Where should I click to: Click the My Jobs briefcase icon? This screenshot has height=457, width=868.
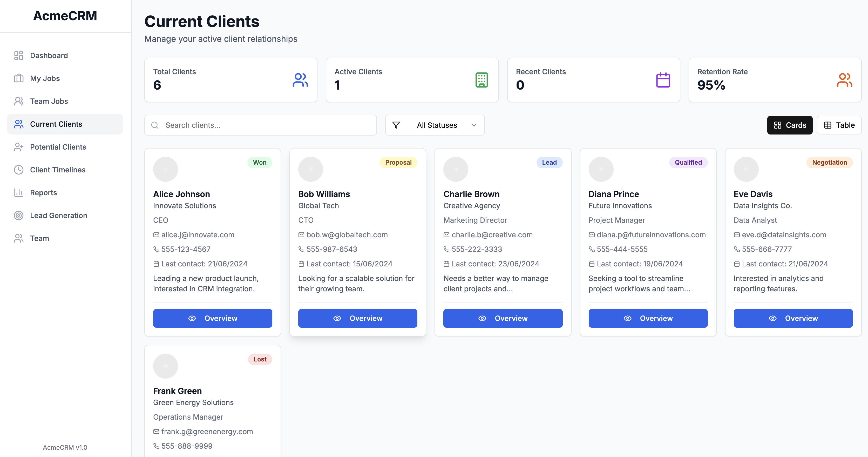tap(18, 78)
